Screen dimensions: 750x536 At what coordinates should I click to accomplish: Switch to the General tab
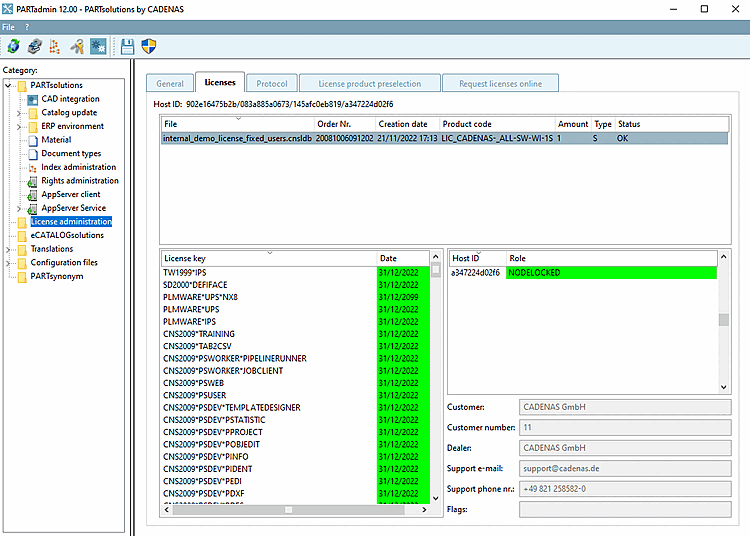click(x=169, y=84)
